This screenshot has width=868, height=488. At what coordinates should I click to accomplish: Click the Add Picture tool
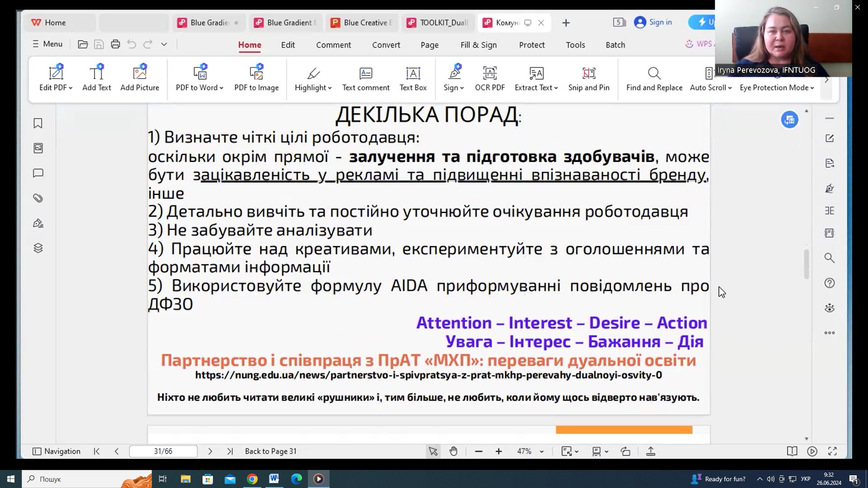tap(140, 79)
